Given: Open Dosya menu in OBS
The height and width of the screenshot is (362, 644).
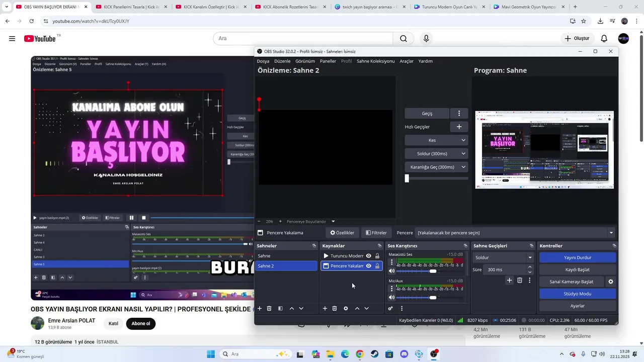Looking at the screenshot, I should [263, 61].
